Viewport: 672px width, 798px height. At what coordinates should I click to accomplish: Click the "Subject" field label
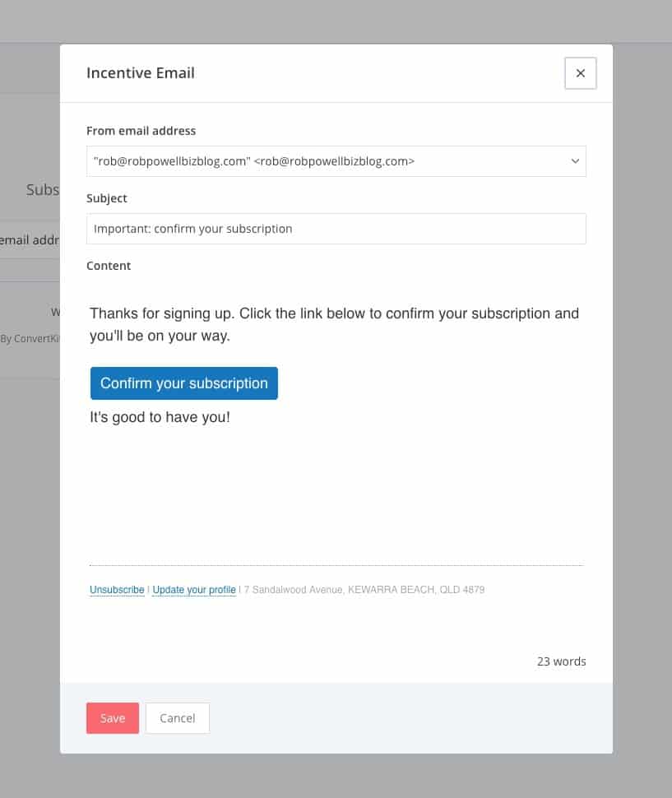coord(107,198)
